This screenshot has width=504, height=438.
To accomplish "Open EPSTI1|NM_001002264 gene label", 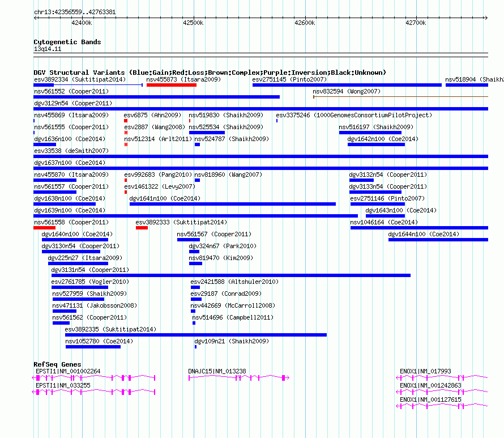I will pyautogui.click(x=68, y=372).
